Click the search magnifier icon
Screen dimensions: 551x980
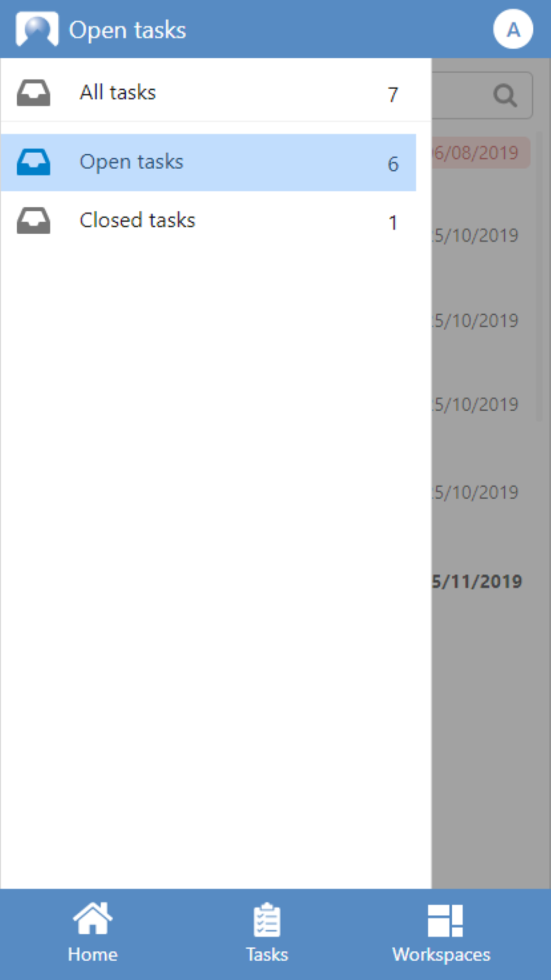[x=505, y=95]
